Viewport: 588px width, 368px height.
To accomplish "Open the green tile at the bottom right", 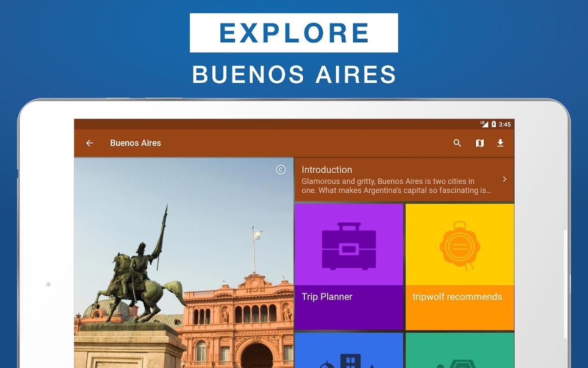I will (x=460, y=350).
